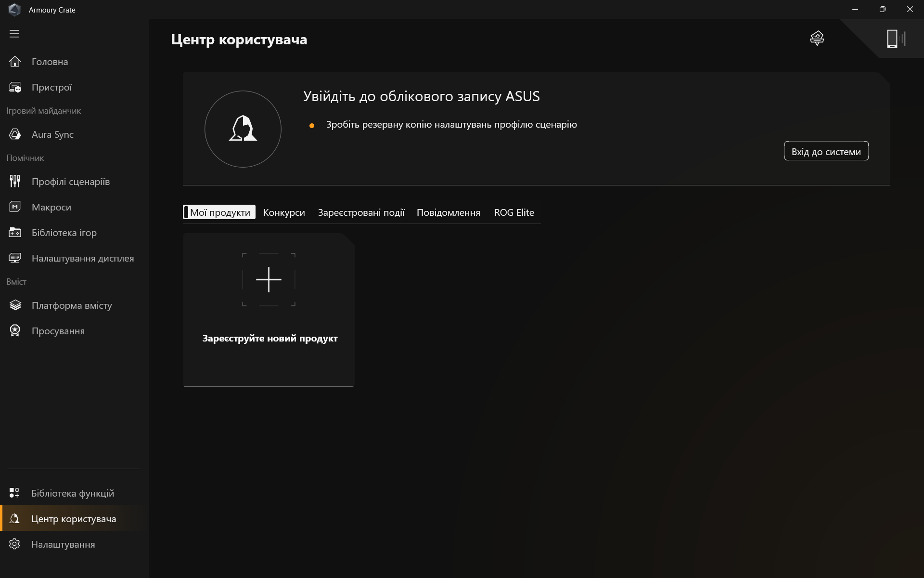This screenshot has height=578, width=924.
Task: Click the plus register new product tile
Action: click(x=269, y=280)
